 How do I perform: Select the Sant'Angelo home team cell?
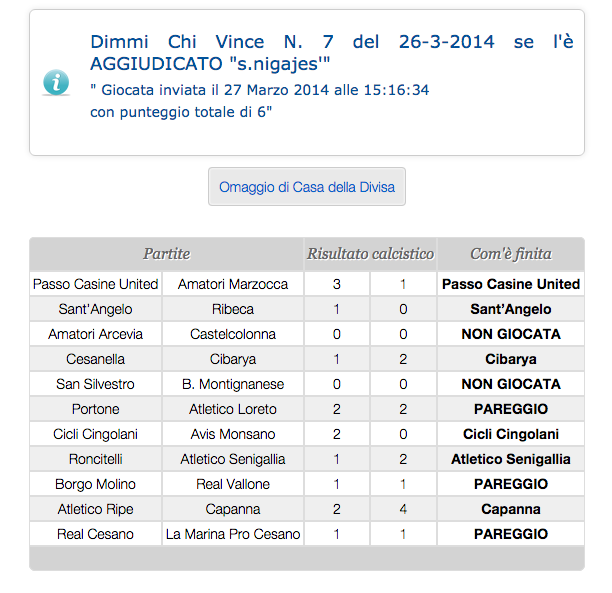[x=96, y=309]
